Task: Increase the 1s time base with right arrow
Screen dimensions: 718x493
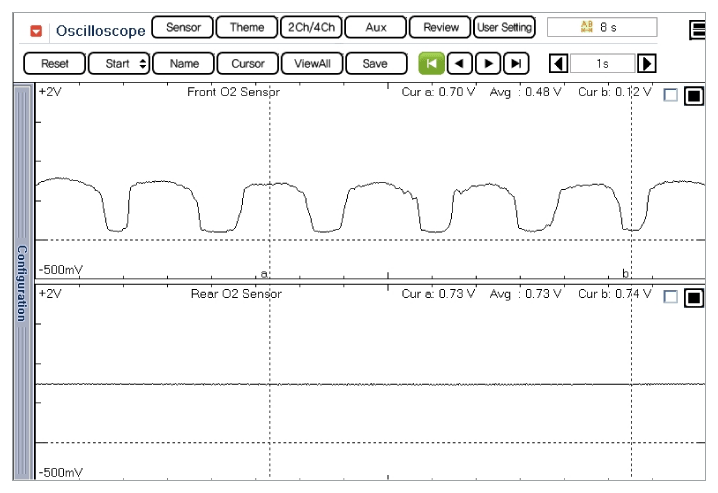Action: pos(646,63)
